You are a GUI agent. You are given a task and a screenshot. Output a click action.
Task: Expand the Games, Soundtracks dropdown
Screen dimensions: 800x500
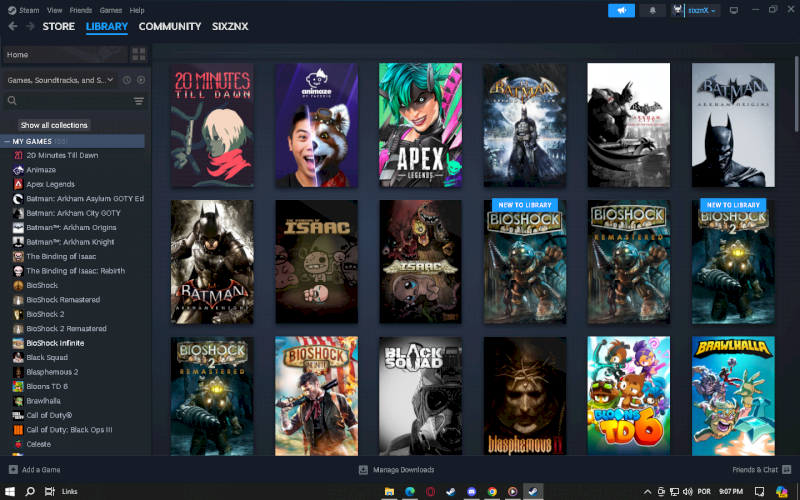pyautogui.click(x=110, y=80)
